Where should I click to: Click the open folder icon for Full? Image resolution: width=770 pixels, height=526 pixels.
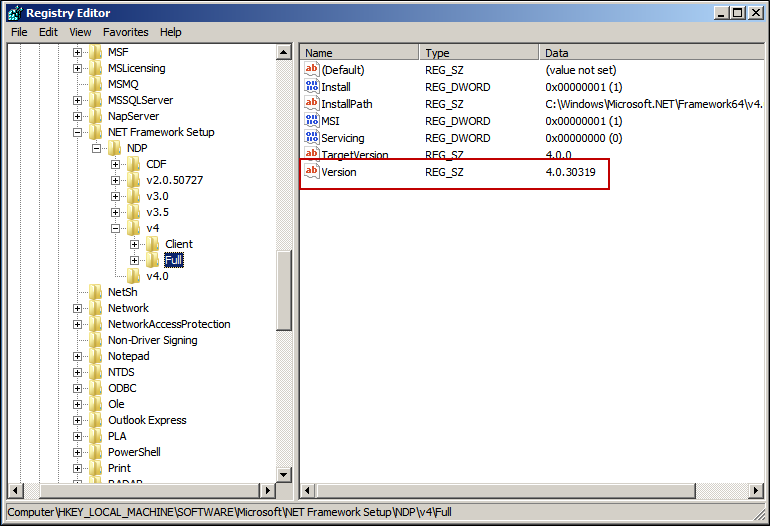153,260
